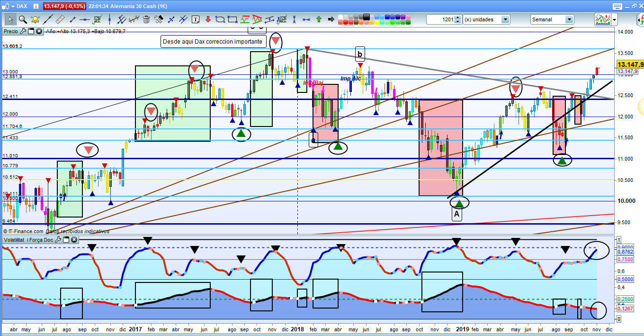Pick the rectangle drawing tool
Screen dimensions: 644x336
click(232, 19)
